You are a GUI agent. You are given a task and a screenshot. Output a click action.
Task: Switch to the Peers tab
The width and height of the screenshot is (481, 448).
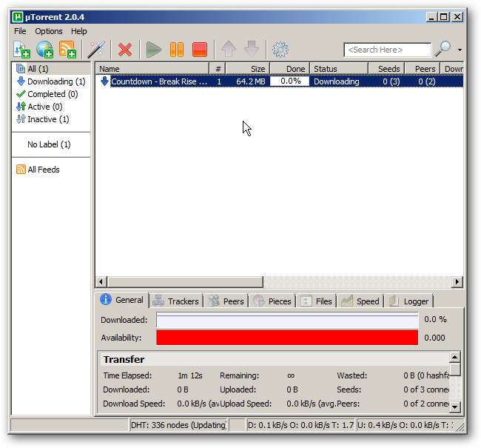click(x=226, y=301)
